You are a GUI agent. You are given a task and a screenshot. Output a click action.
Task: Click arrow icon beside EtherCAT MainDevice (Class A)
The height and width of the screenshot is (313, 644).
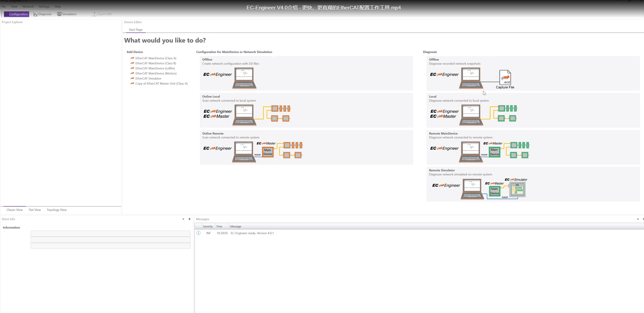point(132,58)
